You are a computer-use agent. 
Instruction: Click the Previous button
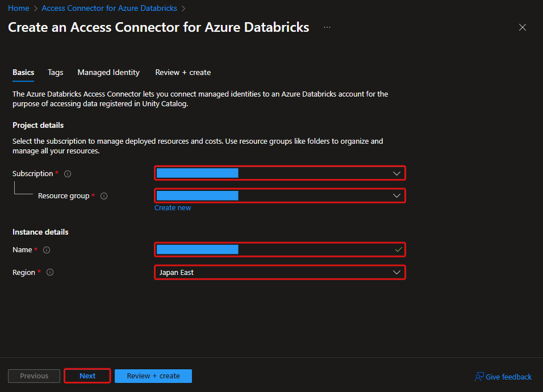tap(34, 376)
